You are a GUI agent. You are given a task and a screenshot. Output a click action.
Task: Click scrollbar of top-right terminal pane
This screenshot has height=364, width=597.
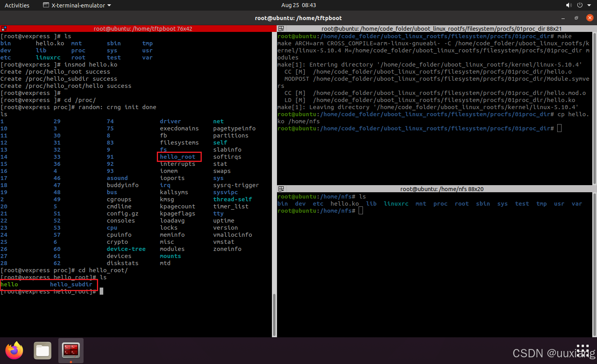tap(594, 108)
